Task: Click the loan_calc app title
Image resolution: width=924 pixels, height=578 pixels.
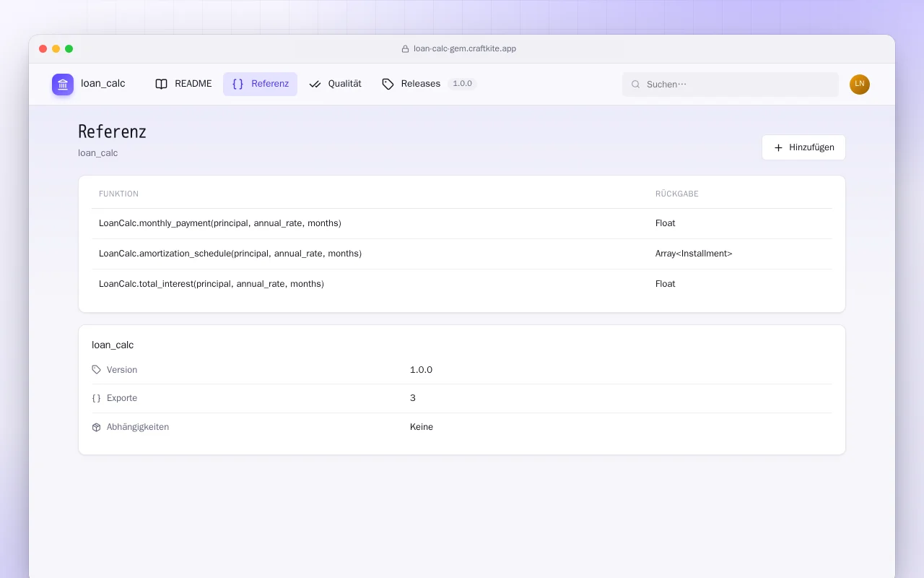Action: (x=103, y=84)
